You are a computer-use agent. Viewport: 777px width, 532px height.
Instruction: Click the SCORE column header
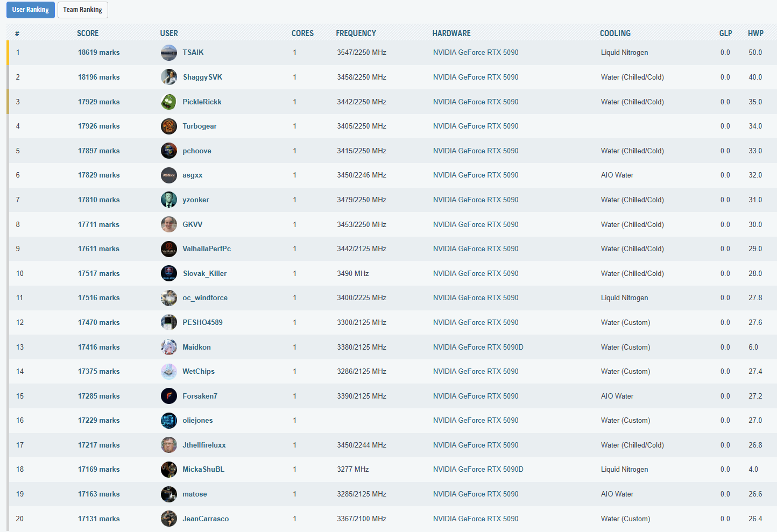click(88, 33)
